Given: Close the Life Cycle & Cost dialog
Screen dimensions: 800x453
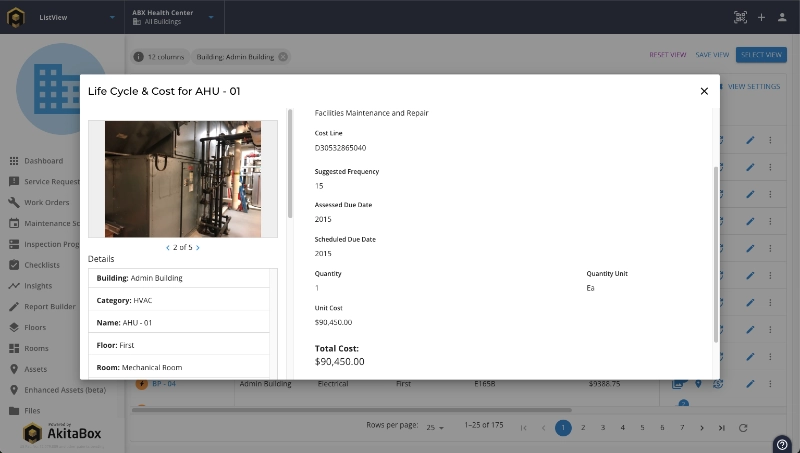Looking at the screenshot, I should pos(704,91).
